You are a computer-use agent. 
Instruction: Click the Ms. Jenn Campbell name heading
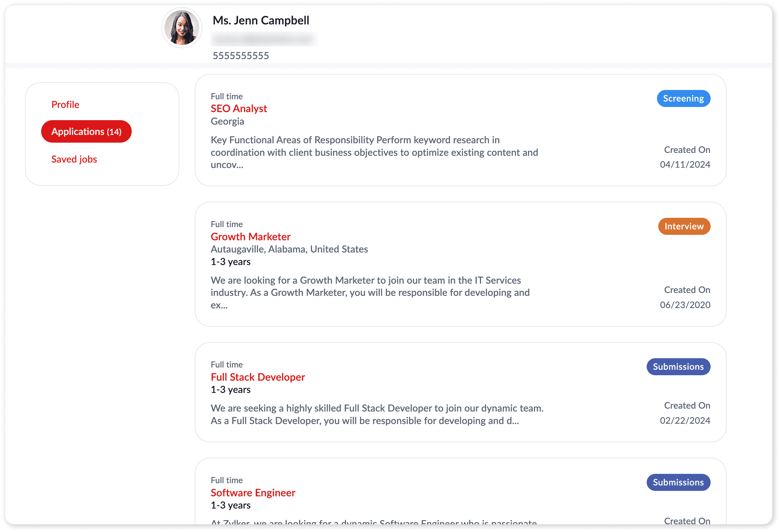tap(261, 21)
